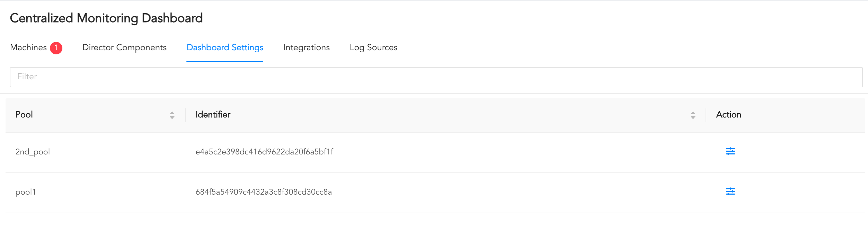Switch to the Integrations tab
The width and height of the screenshot is (868, 241).
point(306,48)
